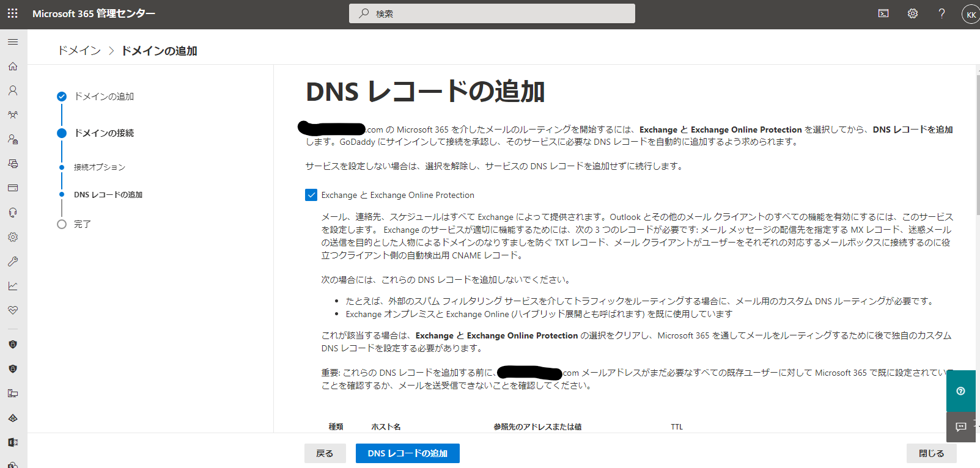Open Billing credit card icon
980x468 pixels.
click(x=13, y=188)
